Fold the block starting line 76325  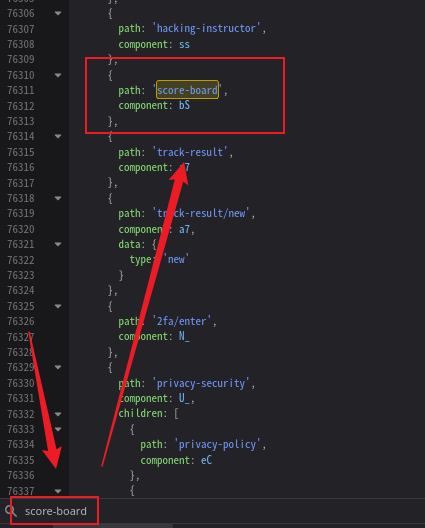pos(58,306)
